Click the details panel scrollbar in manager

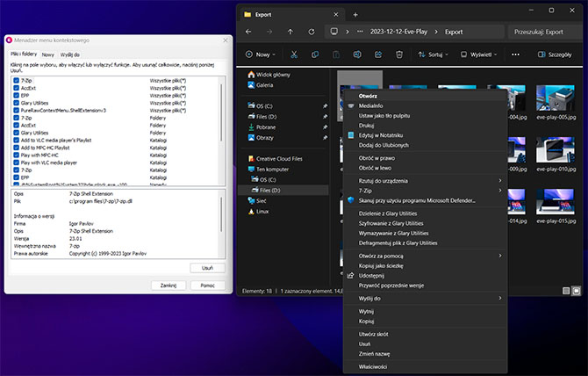(221, 213)
